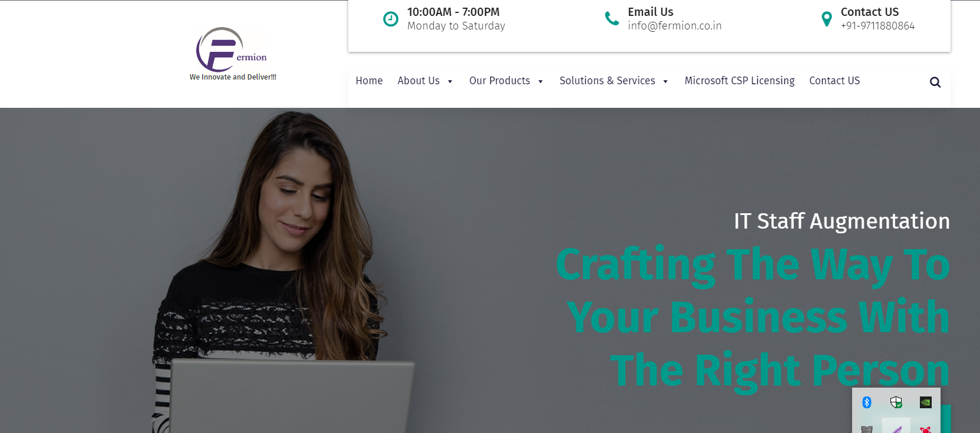
Task: Click the Fermion logo
Action: pos(232,54)
